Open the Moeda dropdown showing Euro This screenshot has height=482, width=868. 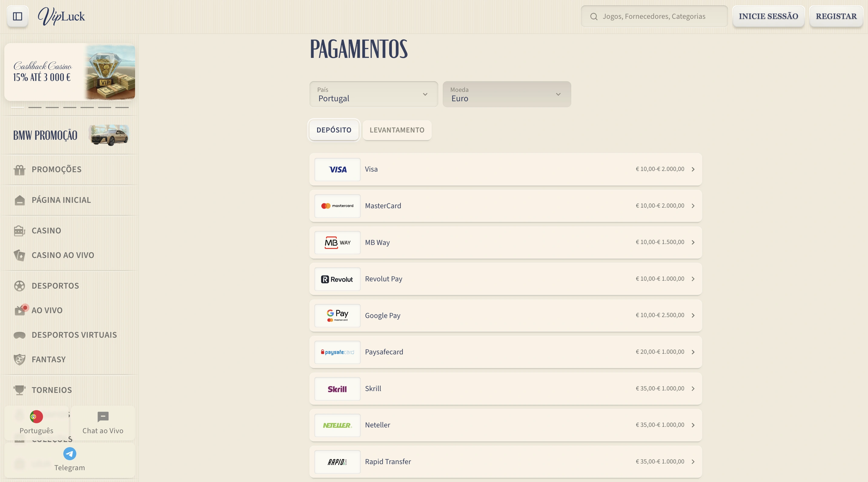pyautogui.click(x=507, y=94)
